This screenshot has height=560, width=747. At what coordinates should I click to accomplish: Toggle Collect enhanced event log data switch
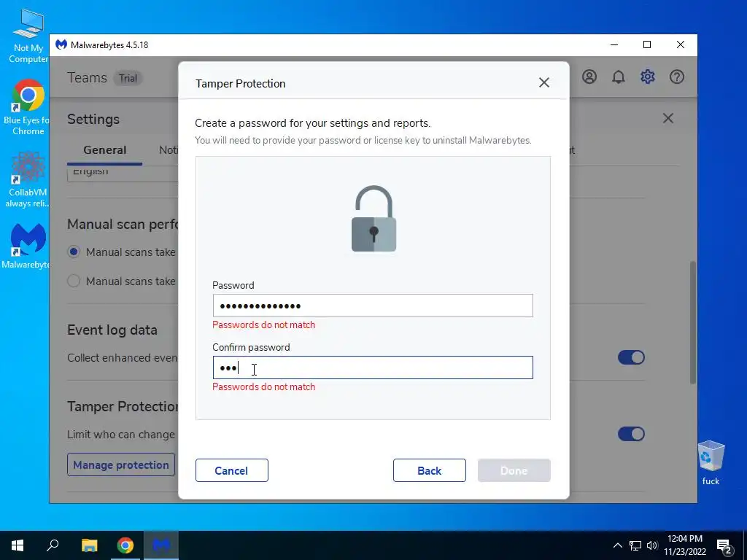pyautogui.click(x=631, y=357)
